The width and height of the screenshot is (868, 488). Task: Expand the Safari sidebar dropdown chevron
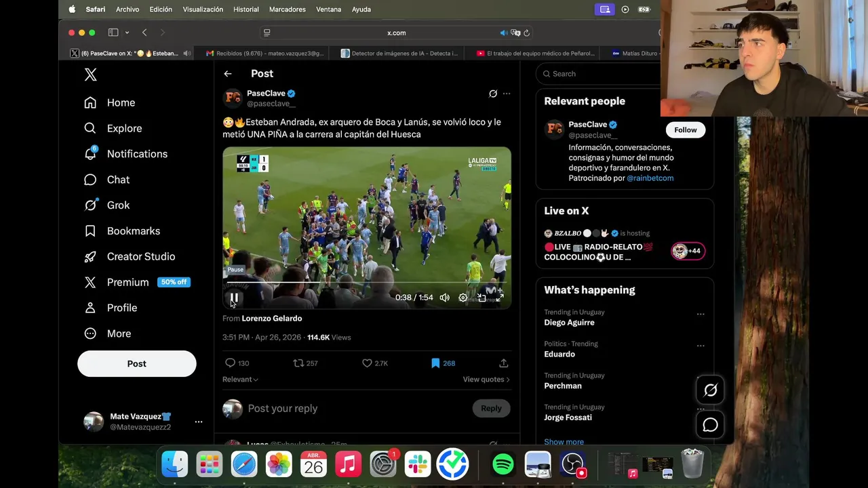(127, 33)
